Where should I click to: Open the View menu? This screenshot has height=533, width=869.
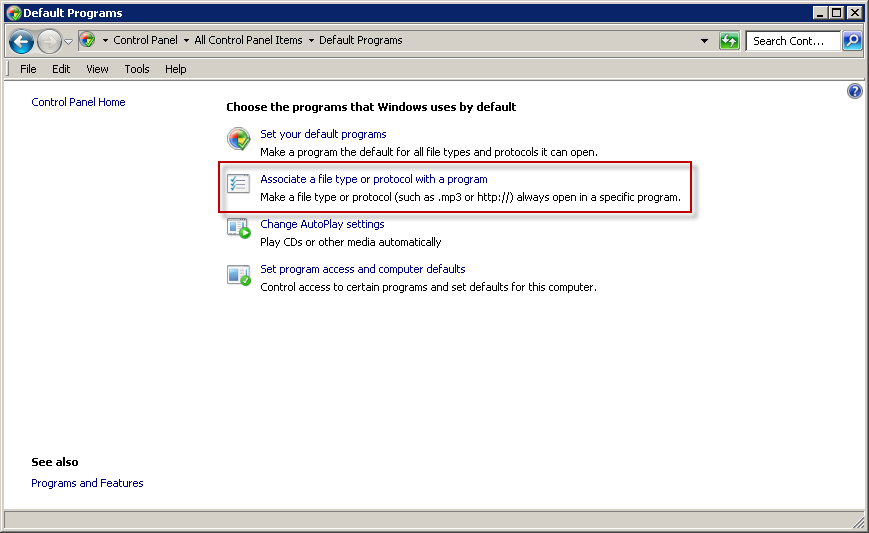[97, 69]
